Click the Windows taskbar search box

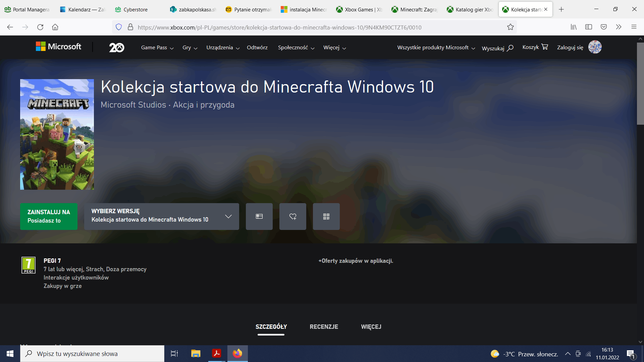92,354
